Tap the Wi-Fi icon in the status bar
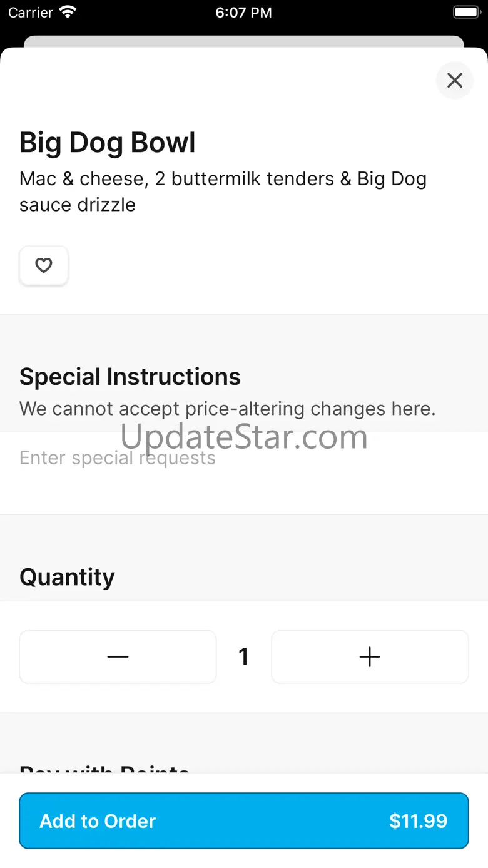This screenshot has height=868, width=488. 67,13
